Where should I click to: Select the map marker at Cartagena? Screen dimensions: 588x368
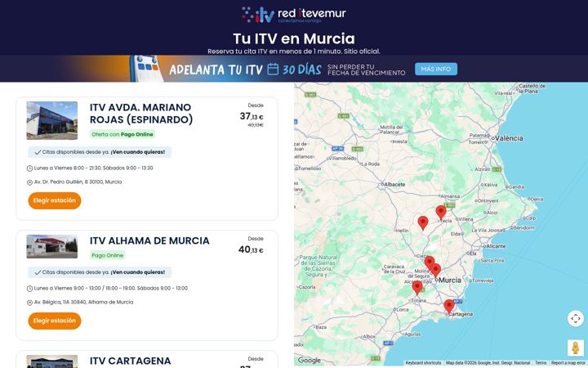coord(449,306)
